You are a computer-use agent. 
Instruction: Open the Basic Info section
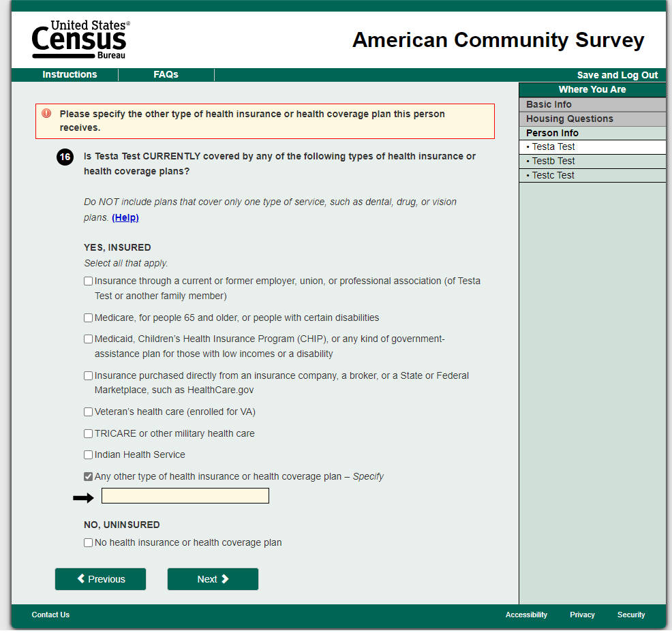click(x=592, y=104)
